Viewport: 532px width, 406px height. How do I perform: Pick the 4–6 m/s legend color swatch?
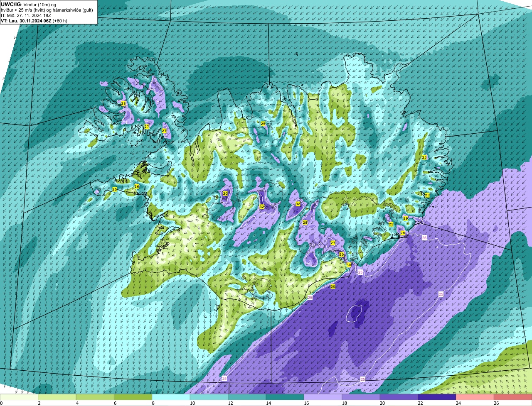[x=95, y=397]
